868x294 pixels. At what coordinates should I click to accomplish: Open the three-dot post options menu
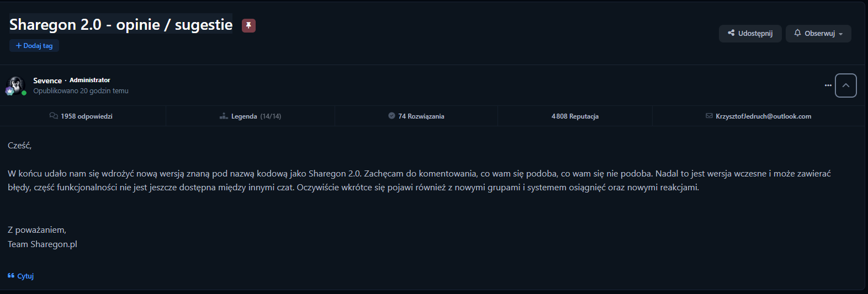tap(828, 85)
